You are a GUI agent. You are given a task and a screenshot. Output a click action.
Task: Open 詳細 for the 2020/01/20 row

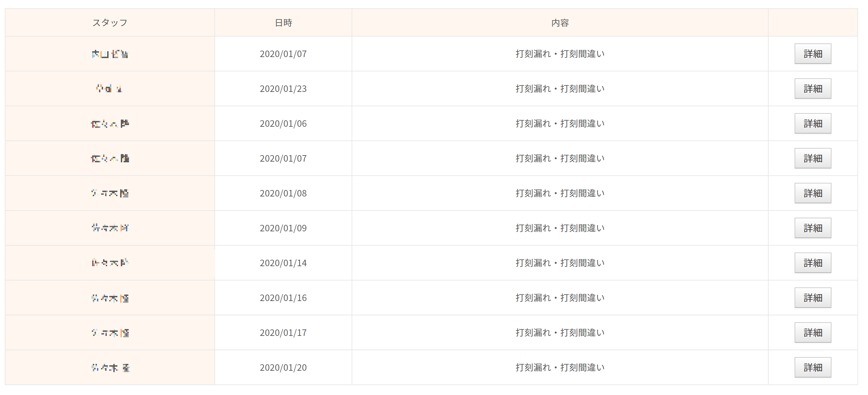point(812,367)
